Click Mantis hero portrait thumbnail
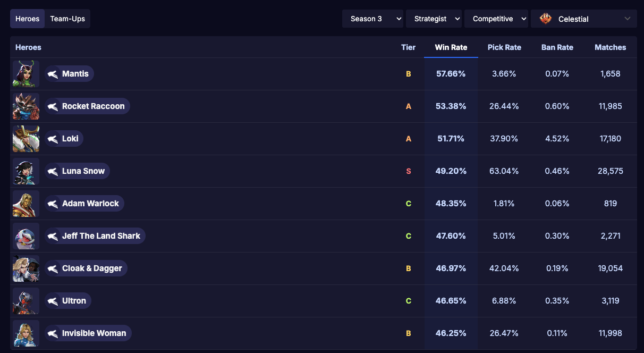644x353 pixels. click(x=26, y=74)
